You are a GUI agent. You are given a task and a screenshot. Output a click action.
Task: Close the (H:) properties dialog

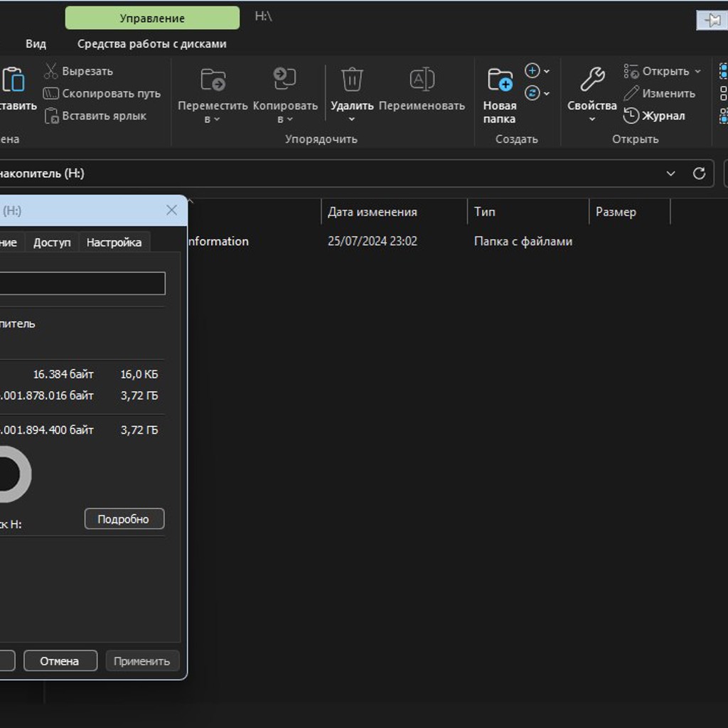click(x=171, y=210)
